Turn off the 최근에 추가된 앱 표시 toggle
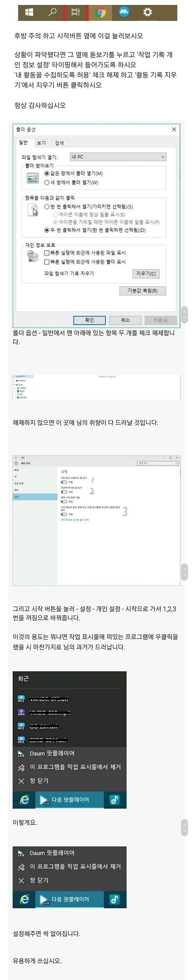Image resolution: width=192 pixels, height=980 pixels. (x=64, y=492)
